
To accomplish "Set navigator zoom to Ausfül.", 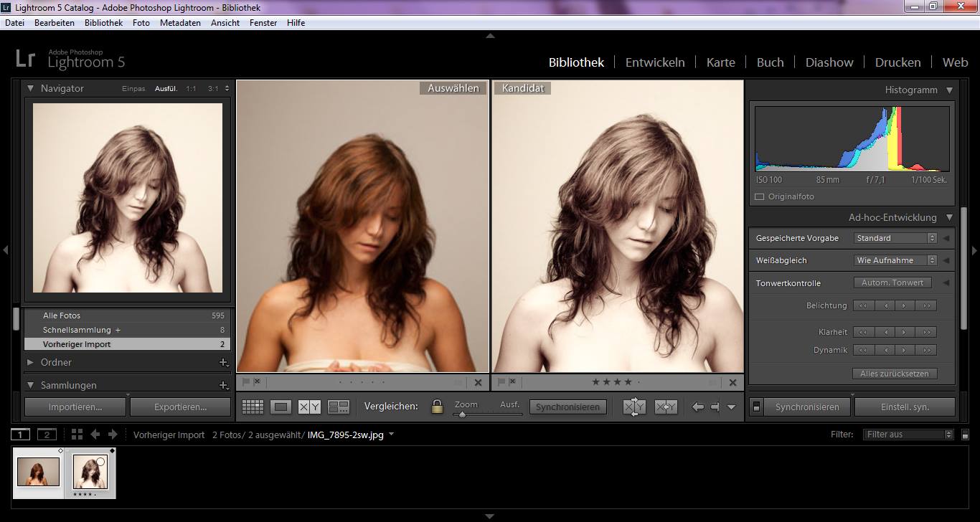I will 166,89.
